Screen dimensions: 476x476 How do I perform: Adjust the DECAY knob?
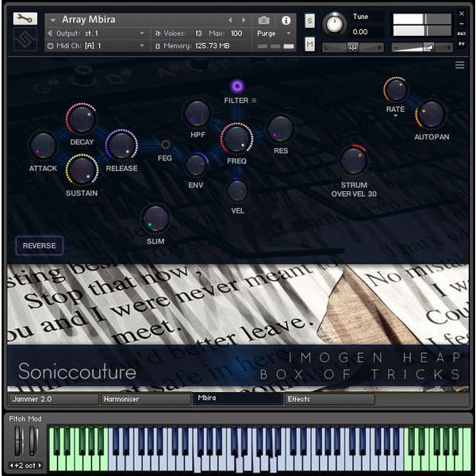tap(82, 119)
